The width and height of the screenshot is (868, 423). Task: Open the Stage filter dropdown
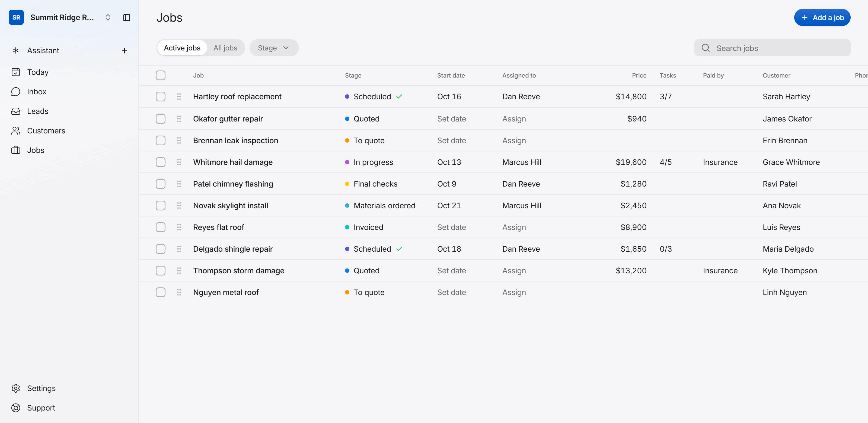[x=274, y=48]
